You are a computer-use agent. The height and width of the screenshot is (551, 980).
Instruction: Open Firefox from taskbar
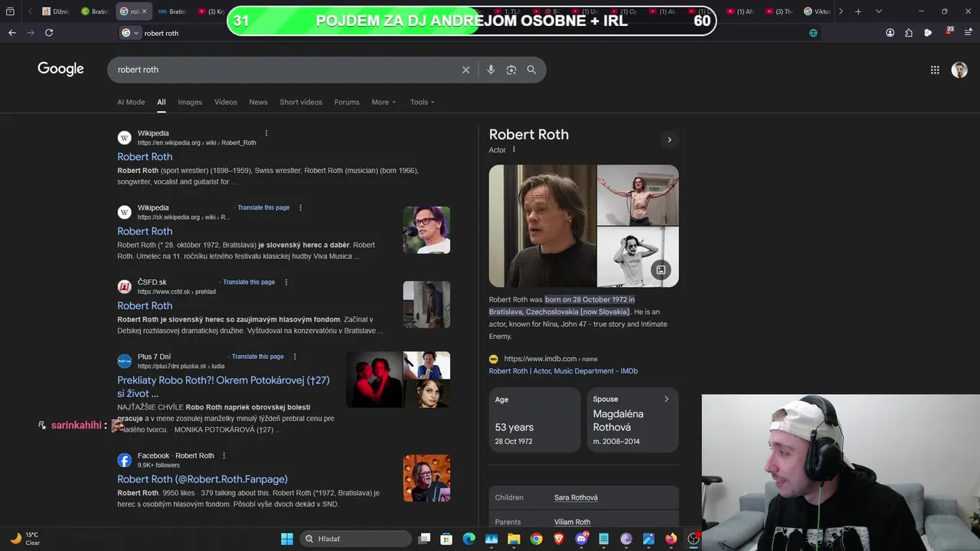pyautogui.click(x=671, y=539)
